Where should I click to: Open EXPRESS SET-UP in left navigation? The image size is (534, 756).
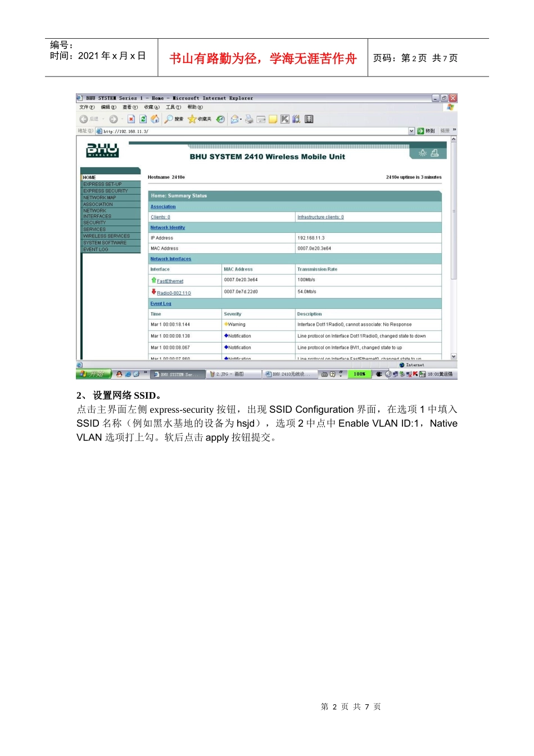tap(111, 184)
